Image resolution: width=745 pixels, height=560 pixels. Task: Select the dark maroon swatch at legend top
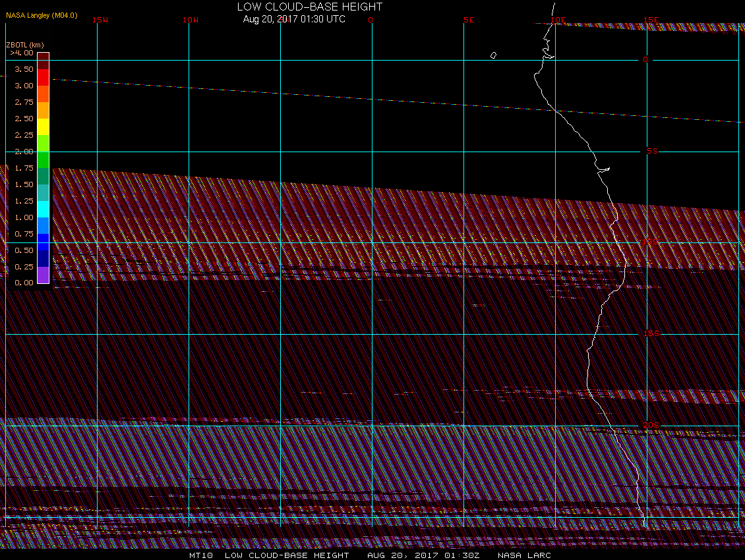pyautogui.click(x=43, y=57)
